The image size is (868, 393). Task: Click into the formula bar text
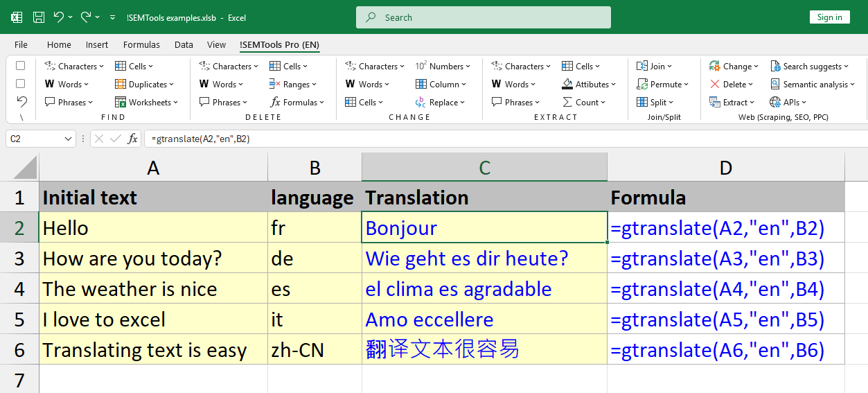pos(506,139)
